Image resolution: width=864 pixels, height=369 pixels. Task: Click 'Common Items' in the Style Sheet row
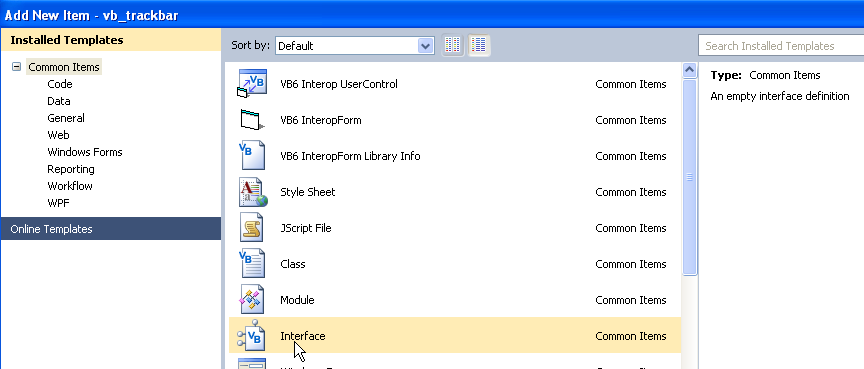pyautogui.click(x=631, y=192)
